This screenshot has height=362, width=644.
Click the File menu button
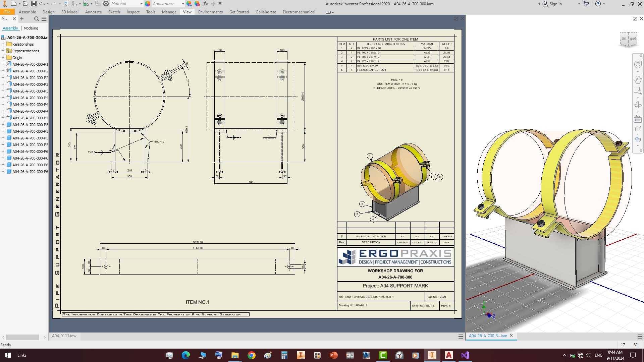point(7,12)
